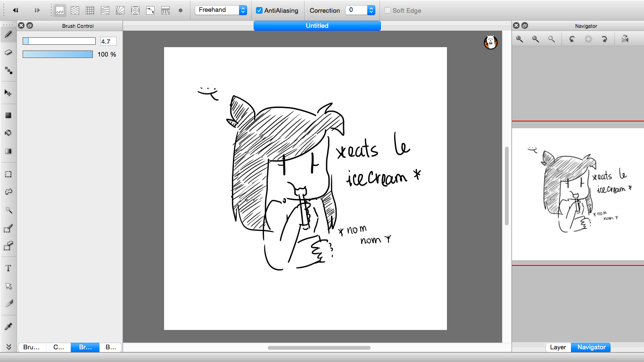Select the Bucket fill tool
Screen dimensions: 644x362
tap(8, 133)
